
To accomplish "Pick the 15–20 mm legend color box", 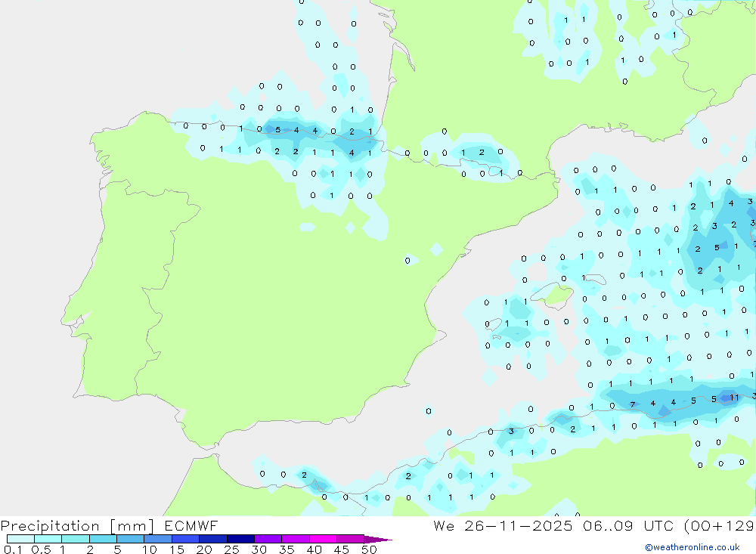I will coord(186,539).
